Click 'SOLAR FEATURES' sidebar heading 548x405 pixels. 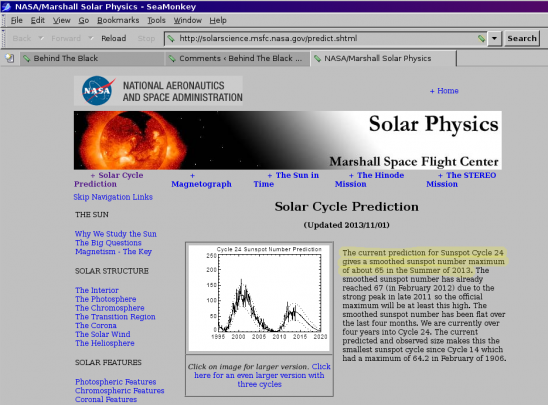coord(108,362)
